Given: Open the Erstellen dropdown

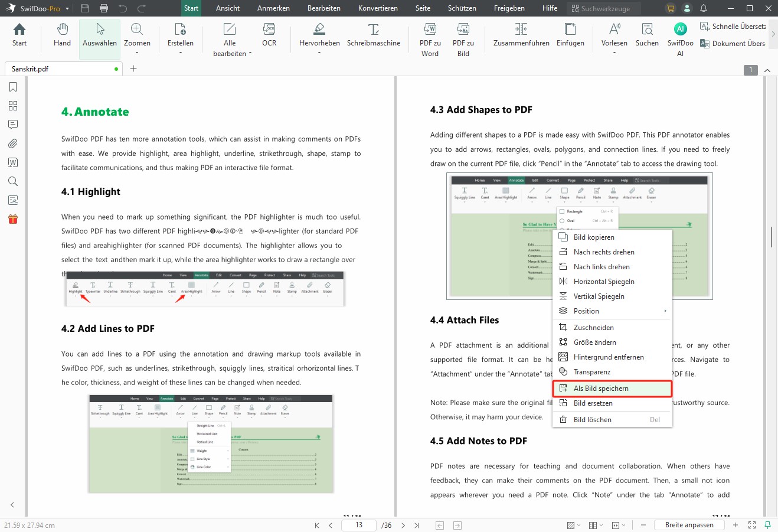Looking at the screenshot, I should click(x=181, y=38).
